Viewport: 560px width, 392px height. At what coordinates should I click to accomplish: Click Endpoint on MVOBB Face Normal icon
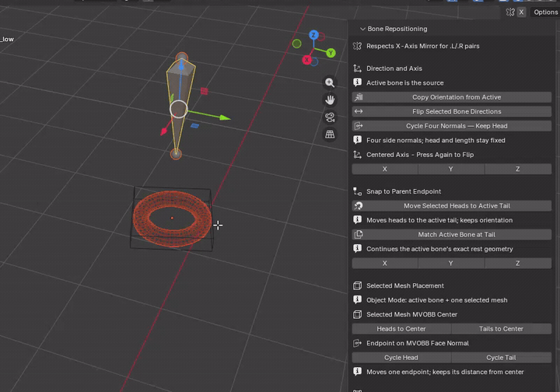click(357, 343)
